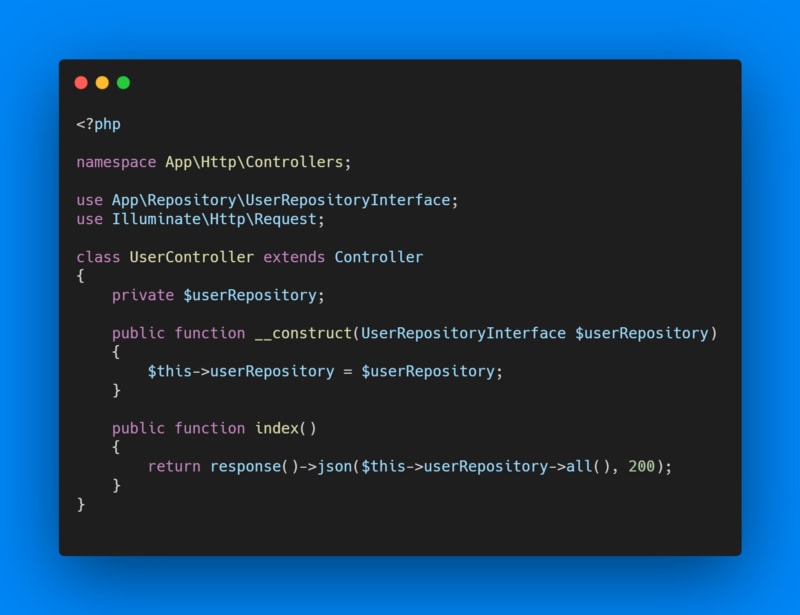This screenshot has width=800, height=615.
Task: Click the red close dot
Action: pyautogui.click(x=81, y=83)
